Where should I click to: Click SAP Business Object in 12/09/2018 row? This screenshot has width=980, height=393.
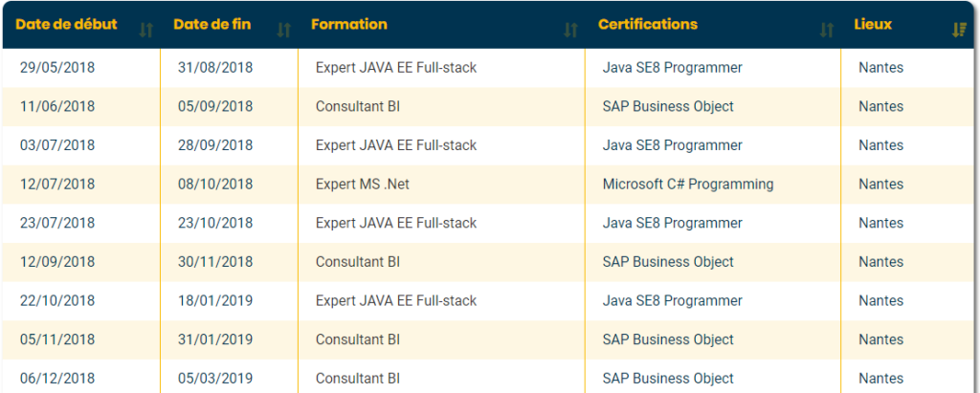[668, 262]
